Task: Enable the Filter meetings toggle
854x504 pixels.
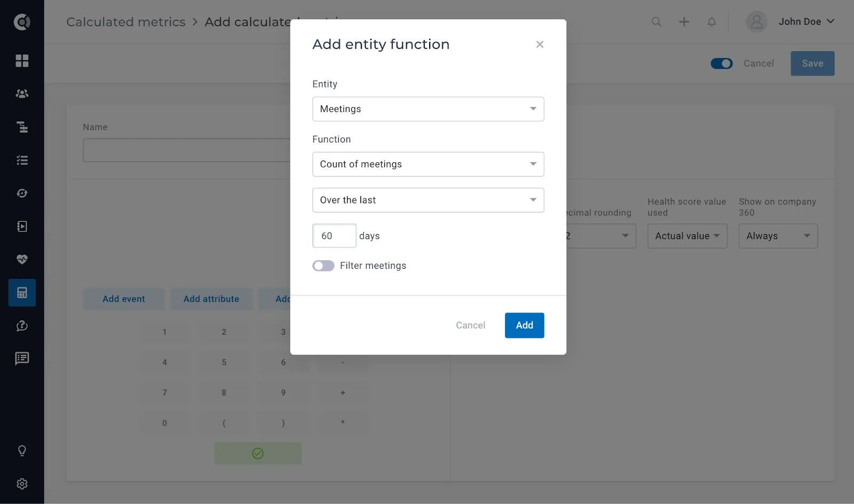Action: tap(323, 266)
